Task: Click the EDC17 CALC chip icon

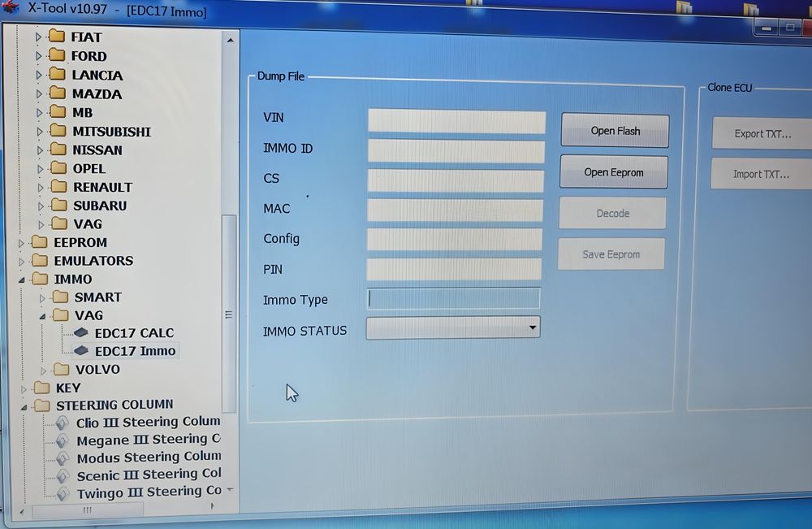Action: (x=80, y=332)
